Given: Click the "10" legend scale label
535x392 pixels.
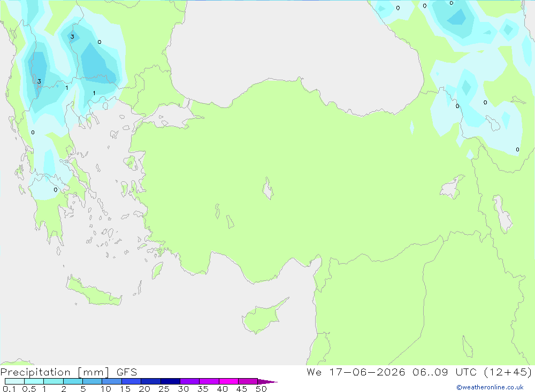Looking at the screenshot, I should [x=106, y=389].
